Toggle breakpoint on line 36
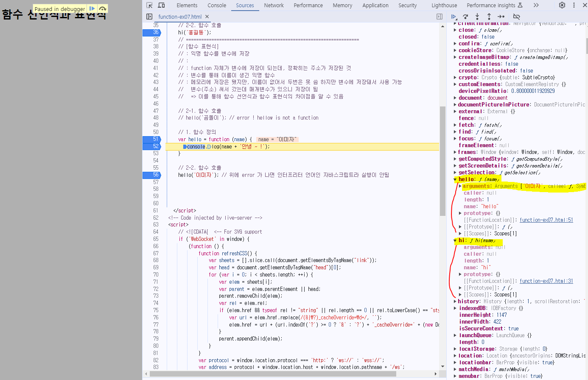Image resolution: width=588 pixels, height=380 pixels. [x=152, y=32]
